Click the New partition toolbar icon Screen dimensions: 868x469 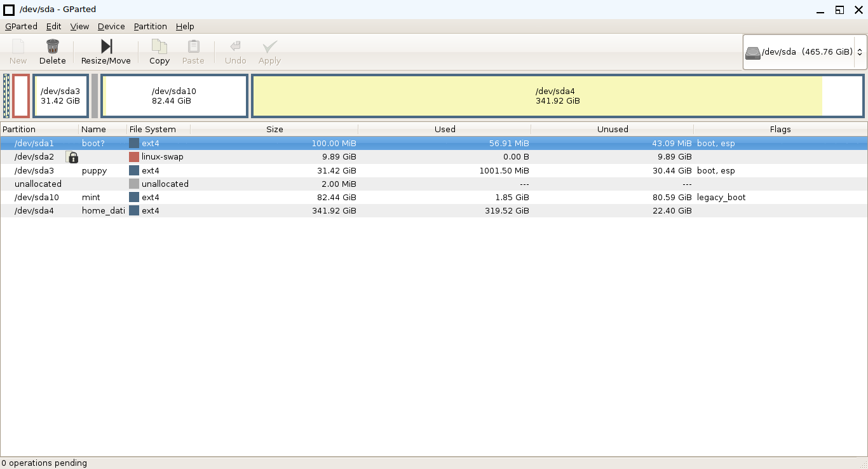click(18, 46)
